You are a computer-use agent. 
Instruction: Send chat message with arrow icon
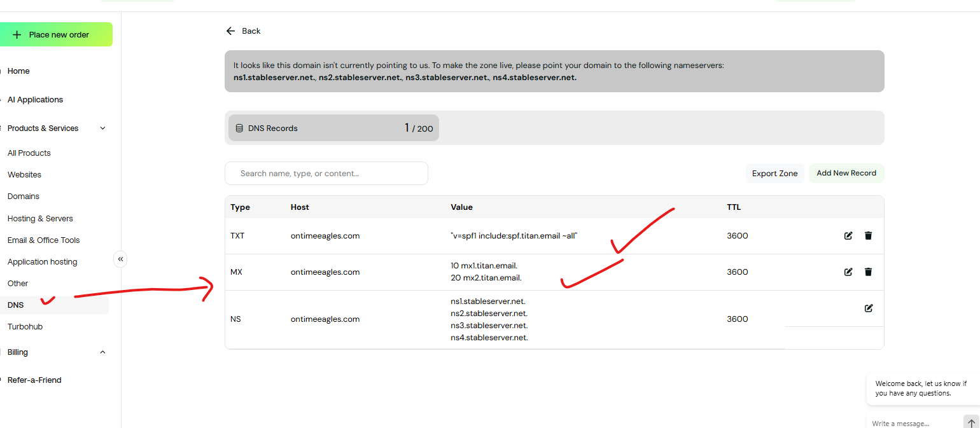[x=971, y=423]
